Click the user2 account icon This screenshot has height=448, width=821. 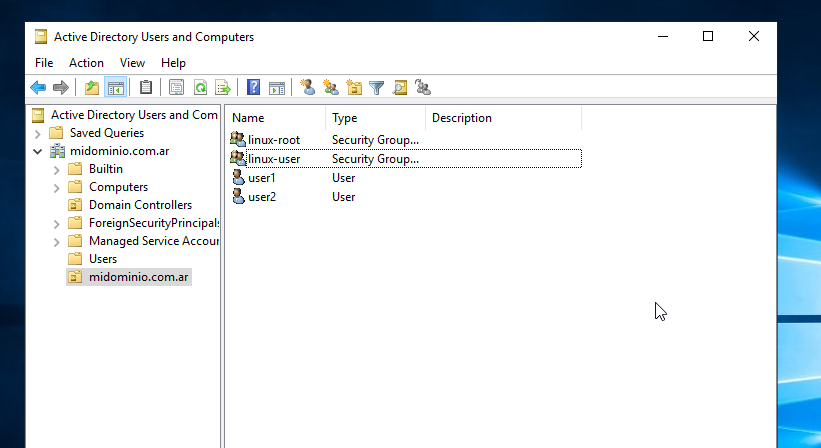click(x=238, y=196)
